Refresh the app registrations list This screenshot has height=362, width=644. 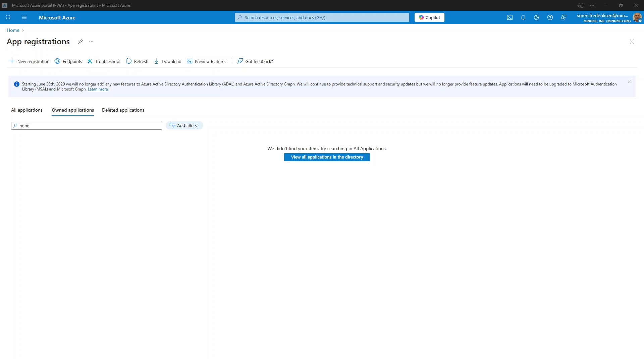click(x=137, y=61)
